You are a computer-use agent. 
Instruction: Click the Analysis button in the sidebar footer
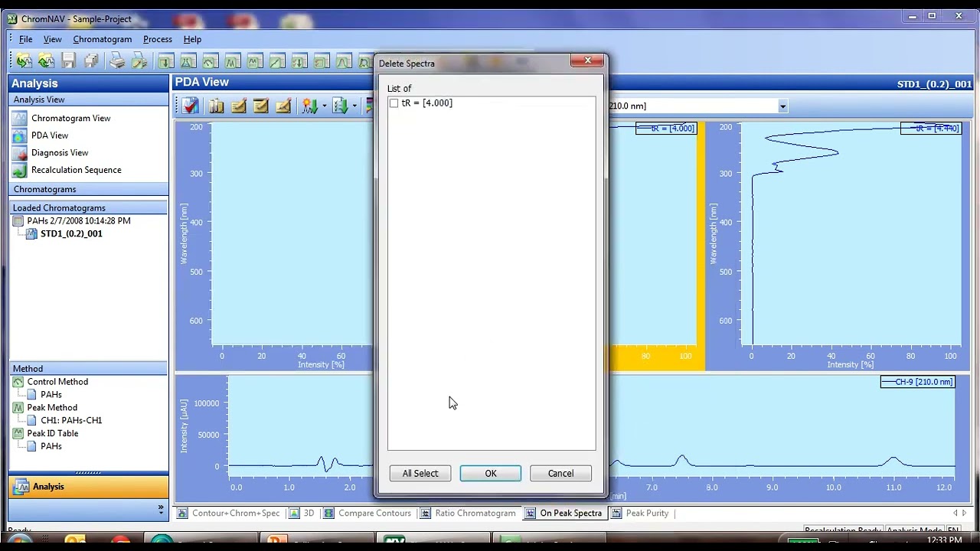(x=89, y=487)
